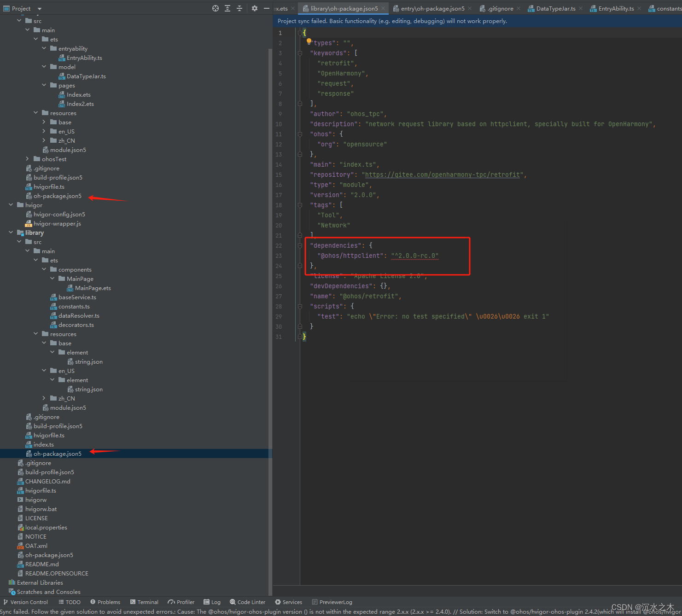682x616 pixels.
Task: Select hvigor-wrapper.js file
Action: tap(57, 223)
